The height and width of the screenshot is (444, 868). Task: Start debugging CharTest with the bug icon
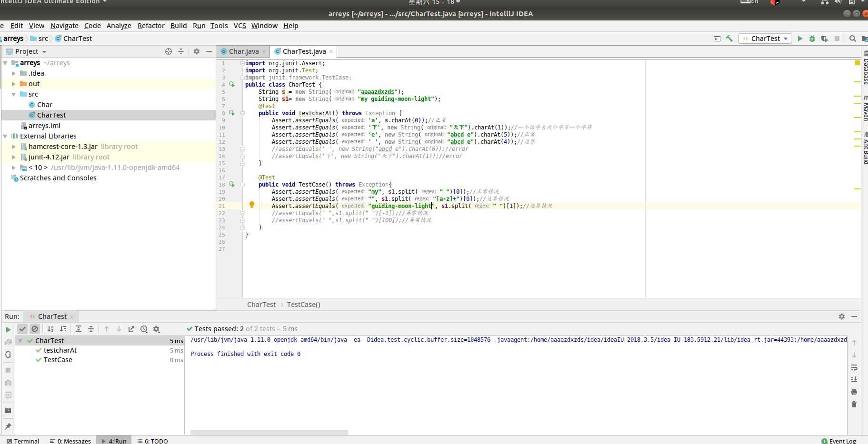coord(812,39)
